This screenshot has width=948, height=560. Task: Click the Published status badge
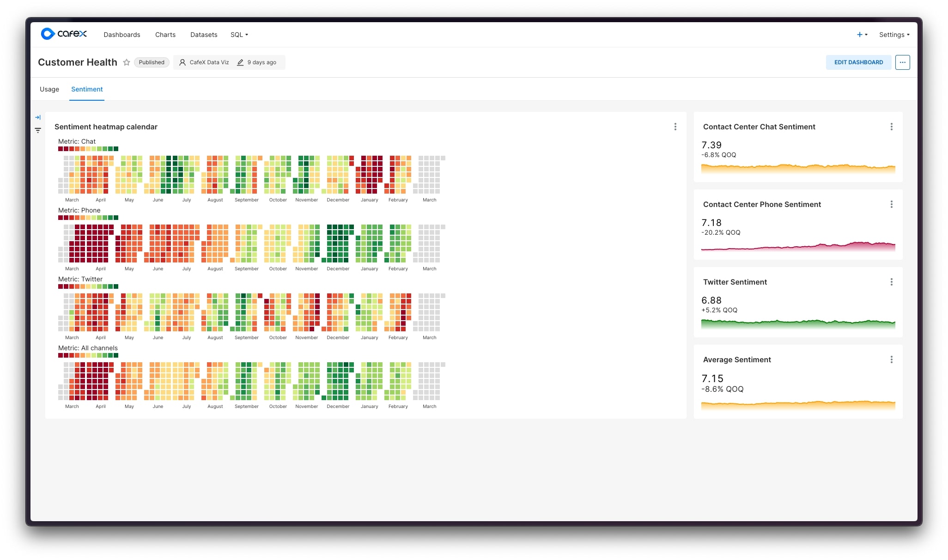152,62
